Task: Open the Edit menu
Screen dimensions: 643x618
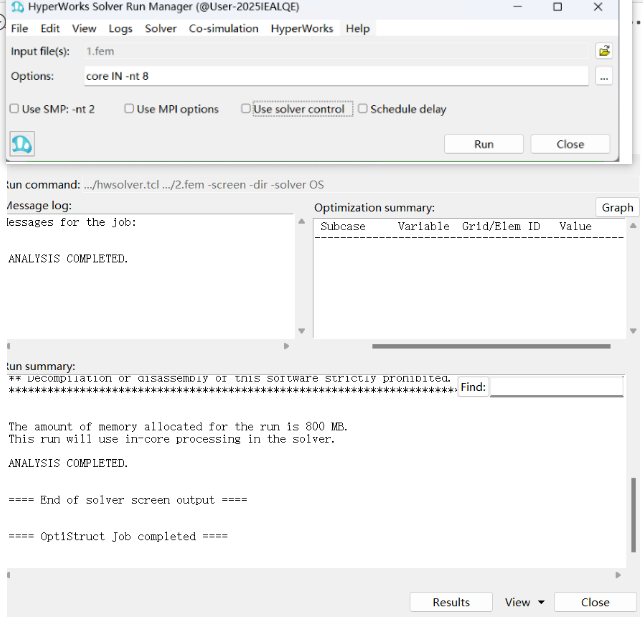Action: point(50,29)
